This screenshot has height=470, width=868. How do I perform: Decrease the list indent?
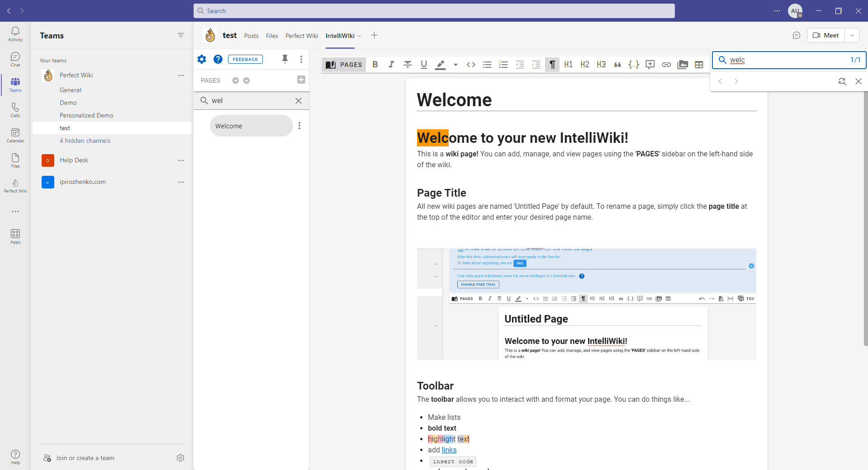point(520,65)
